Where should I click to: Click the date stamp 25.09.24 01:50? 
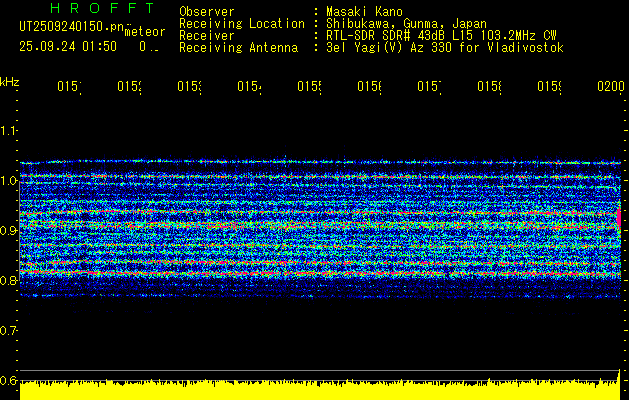point(68,47)
